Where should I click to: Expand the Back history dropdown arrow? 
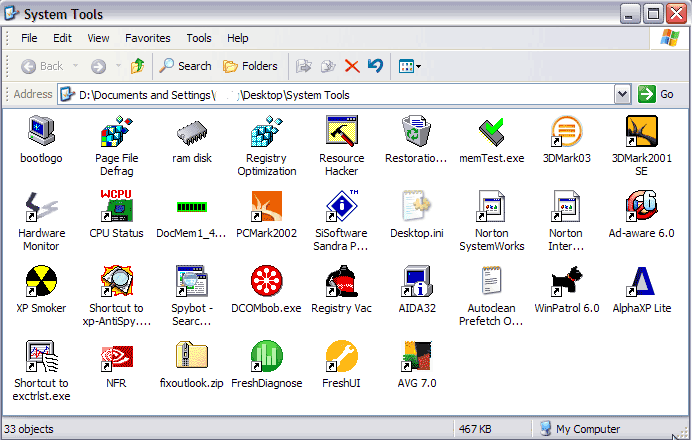pos(75,66)
